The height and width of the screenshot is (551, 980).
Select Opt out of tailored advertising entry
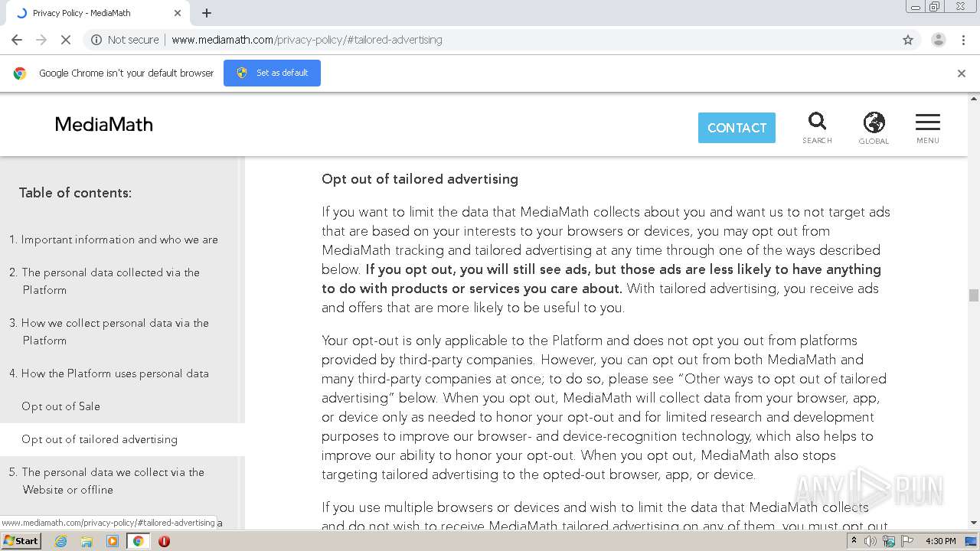click(100, 439)
